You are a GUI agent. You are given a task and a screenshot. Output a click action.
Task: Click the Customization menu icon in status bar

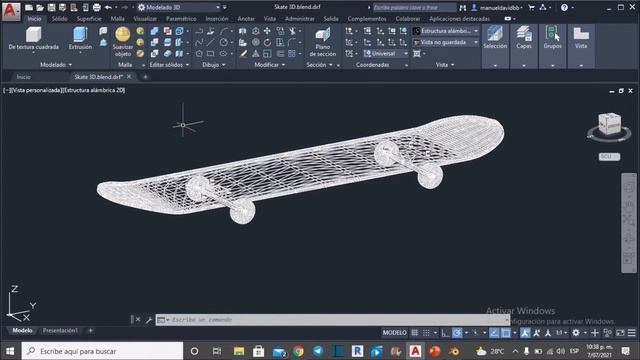click(x=631, y=333)
